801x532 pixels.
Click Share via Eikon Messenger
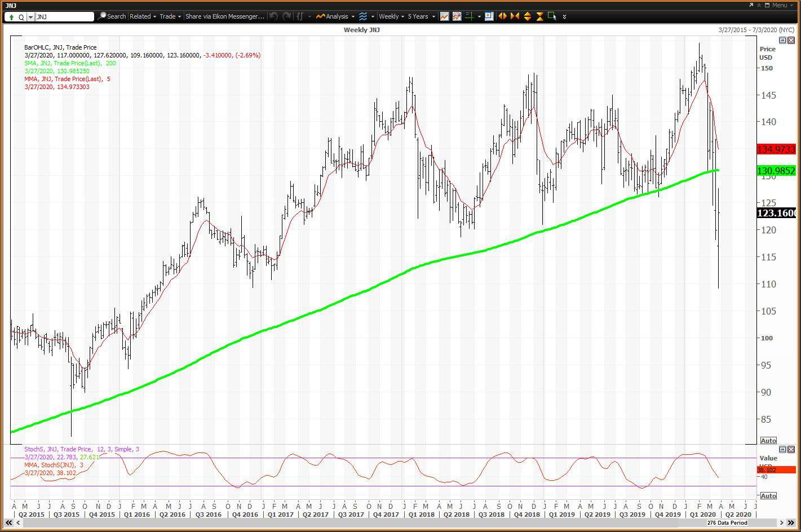coord(224,16)
